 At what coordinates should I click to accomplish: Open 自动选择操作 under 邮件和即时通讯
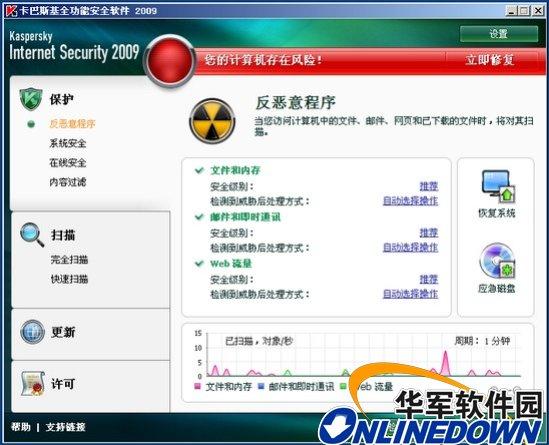point(410,248)
